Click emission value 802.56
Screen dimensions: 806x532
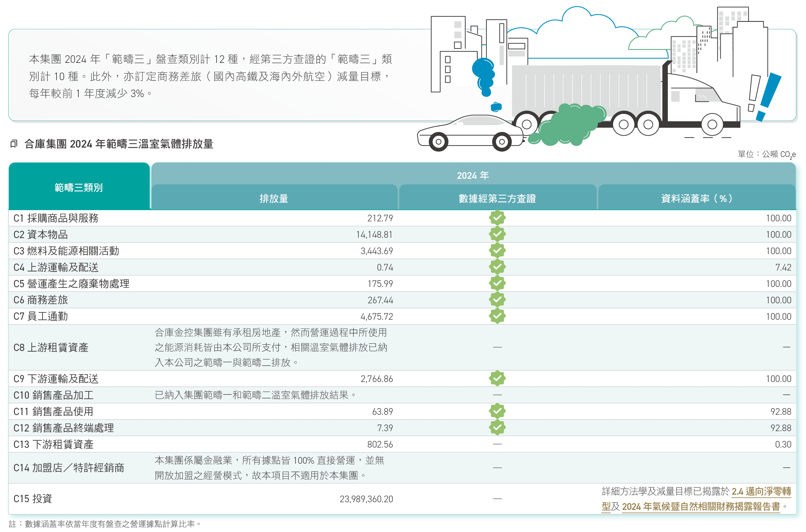tap(380, 444)
